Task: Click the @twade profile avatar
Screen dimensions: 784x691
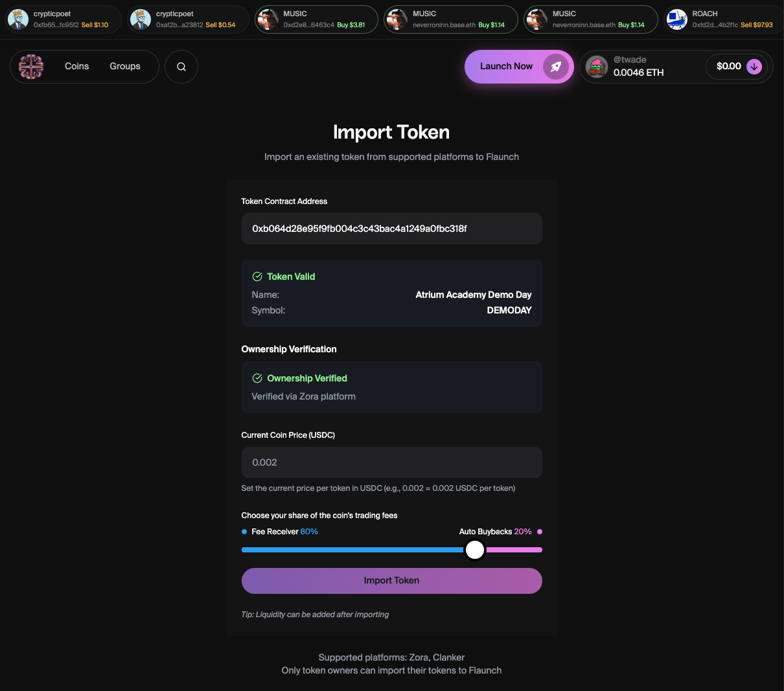Action: click(x=597, y=67)
